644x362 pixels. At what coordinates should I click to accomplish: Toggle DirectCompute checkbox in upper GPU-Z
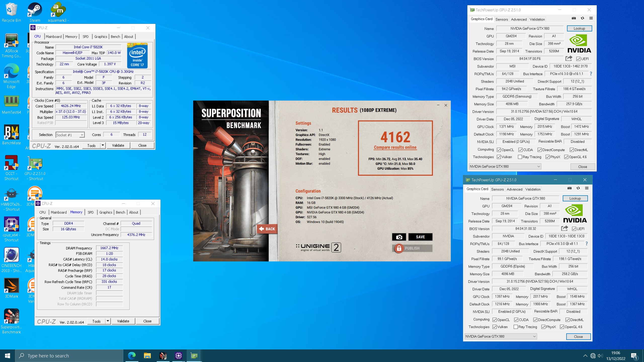(540, 150)
